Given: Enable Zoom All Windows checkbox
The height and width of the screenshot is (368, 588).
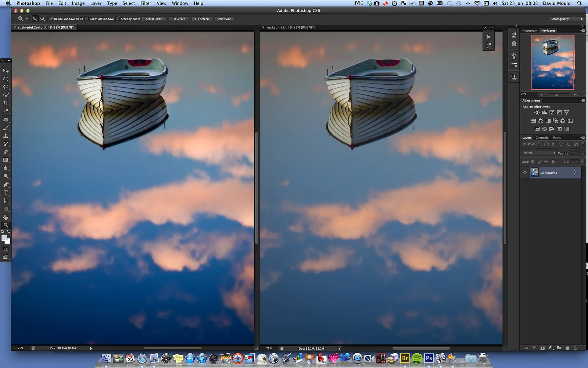Looking at the screenshot, I should (87, 18).
